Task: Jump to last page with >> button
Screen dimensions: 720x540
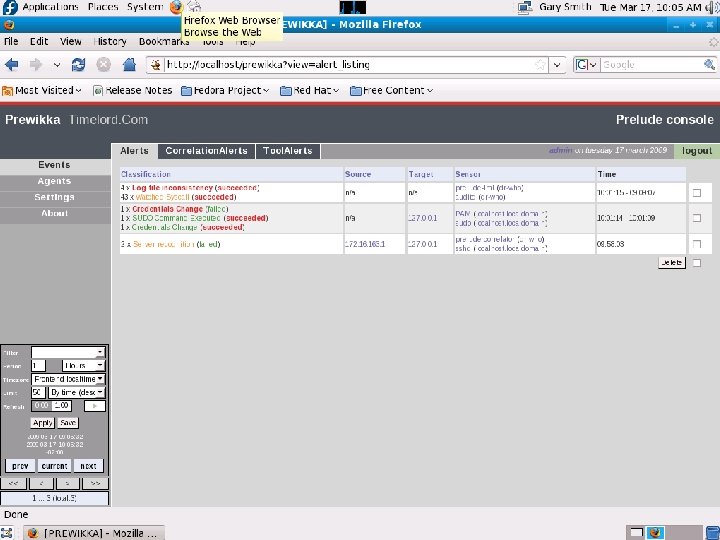Action: coord(95,483)
